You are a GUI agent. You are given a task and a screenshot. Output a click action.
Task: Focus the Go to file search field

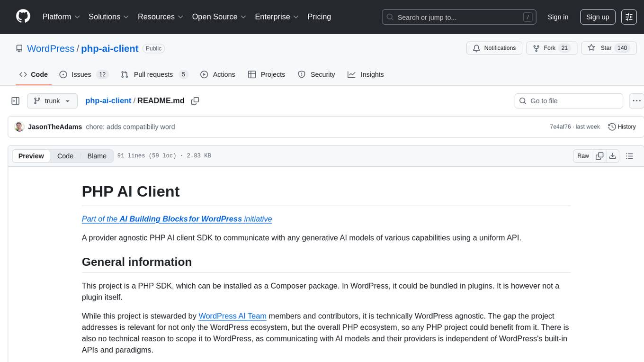[x=569, y=101]
